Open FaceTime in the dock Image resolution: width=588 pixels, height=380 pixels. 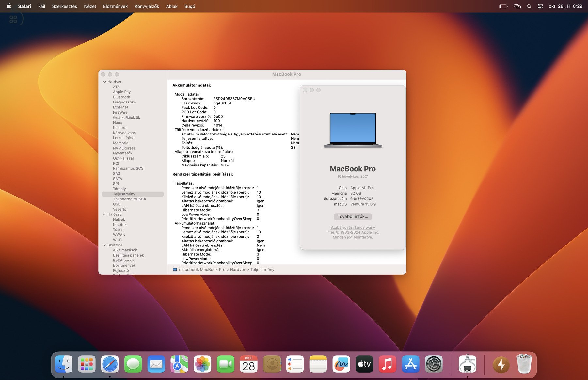[226, 364]
